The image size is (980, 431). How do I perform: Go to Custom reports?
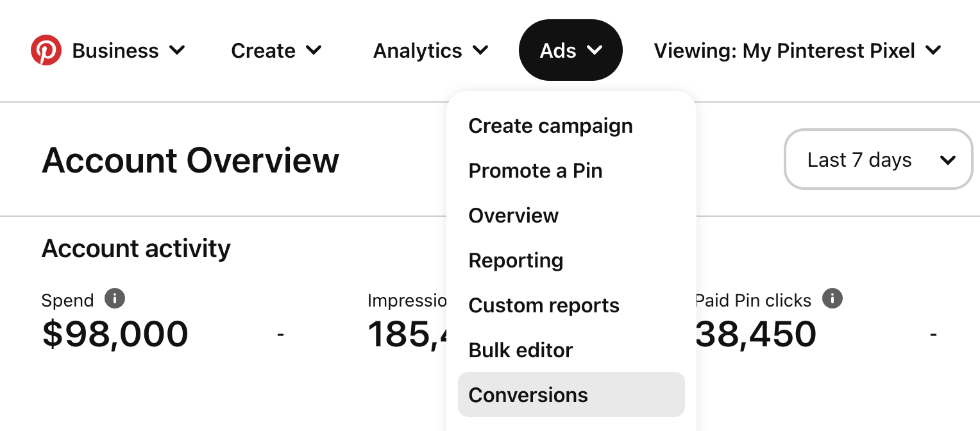544,305
